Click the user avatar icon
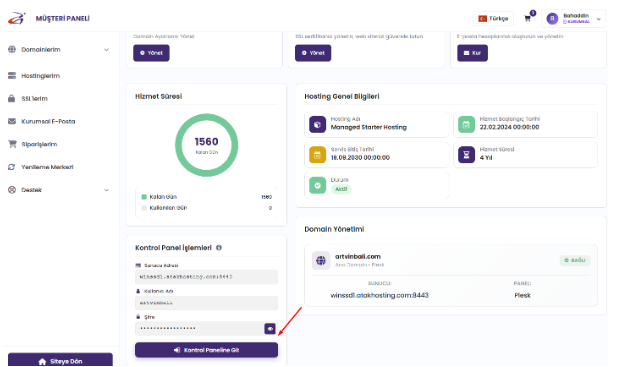This screenshot has width=619, height=367. [x=552, y=19]
